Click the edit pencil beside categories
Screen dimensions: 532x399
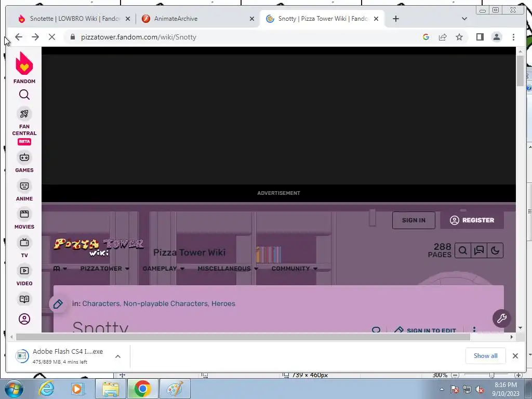(58, 304)
